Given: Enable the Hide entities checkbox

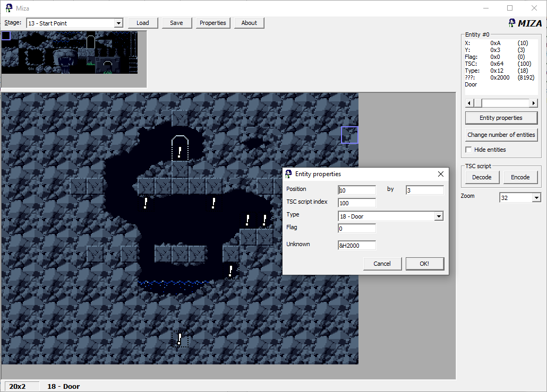Looking at the screenshot, I should [x=469, y=150].
